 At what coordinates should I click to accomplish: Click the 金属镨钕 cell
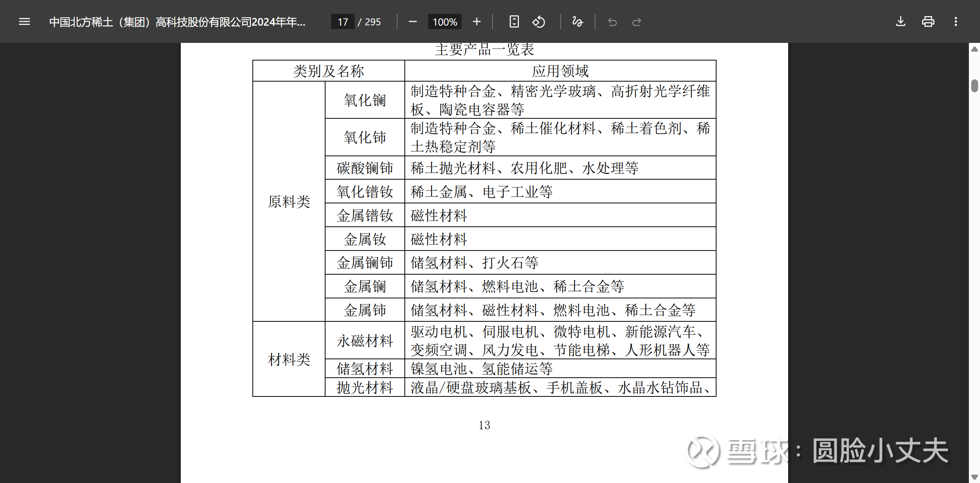pyautogui.click(x=365, y=215)
